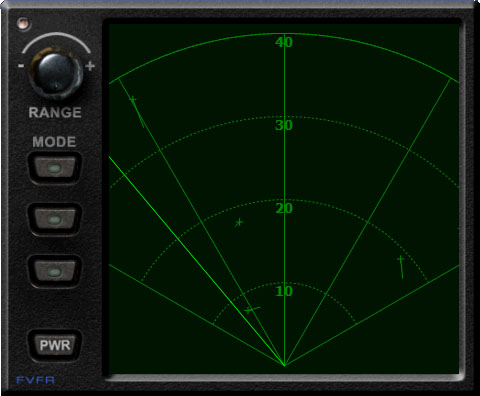Click the radar sweep origin point
The width and height of the screenshot is (480, 396).
click(284, 365)
